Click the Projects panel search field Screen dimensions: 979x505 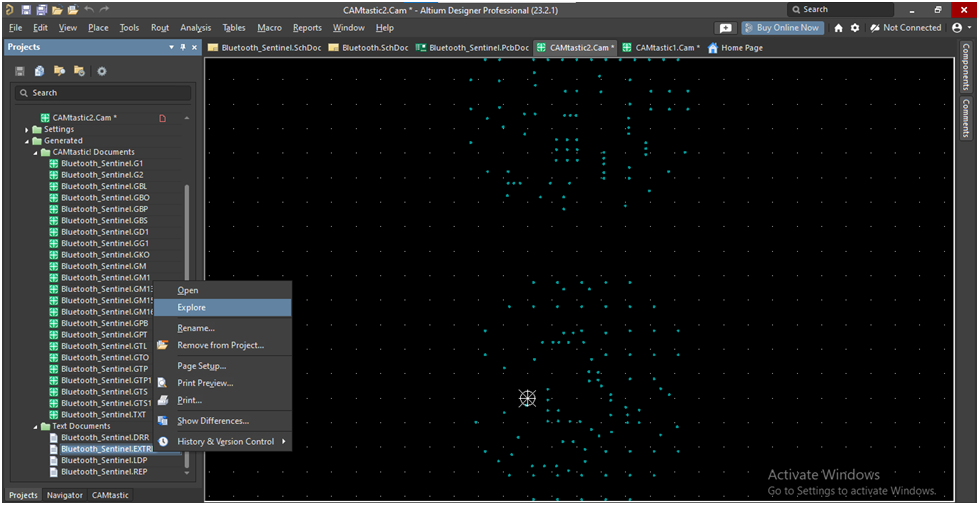pos(101,93)
